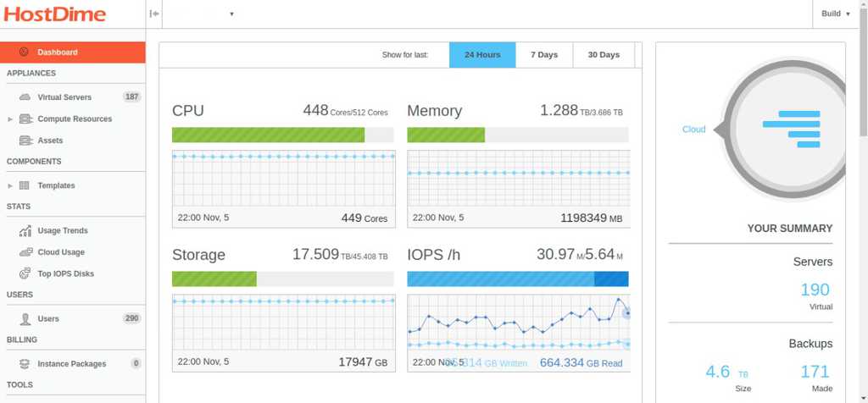Image resolution: width=868 pixels, height=403 pixels.
Task: Click the 190 Virtual servers link
Action: click(x=815, y=290)
